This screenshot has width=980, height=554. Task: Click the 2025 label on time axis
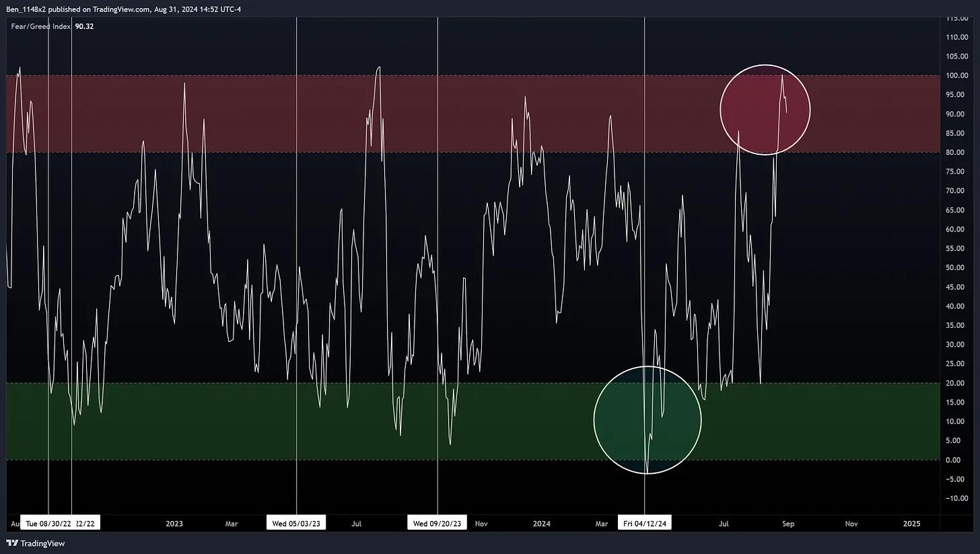911,524
